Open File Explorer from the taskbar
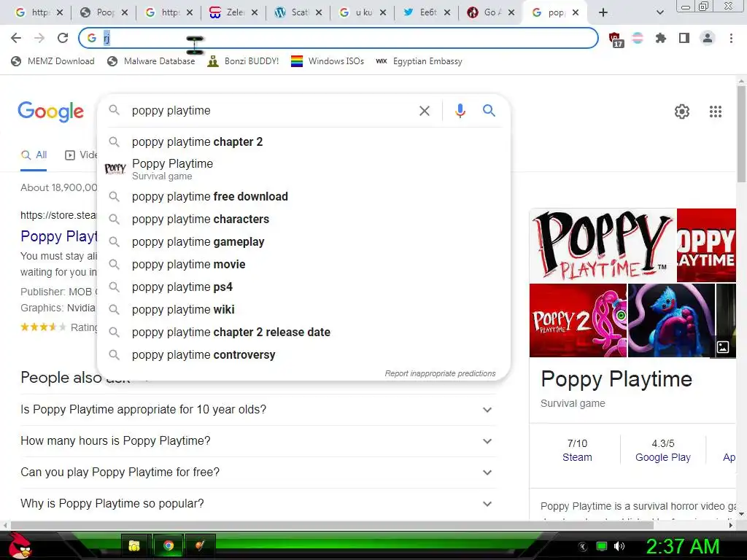This screenshot has height=560, width=747. pos(135,545)
